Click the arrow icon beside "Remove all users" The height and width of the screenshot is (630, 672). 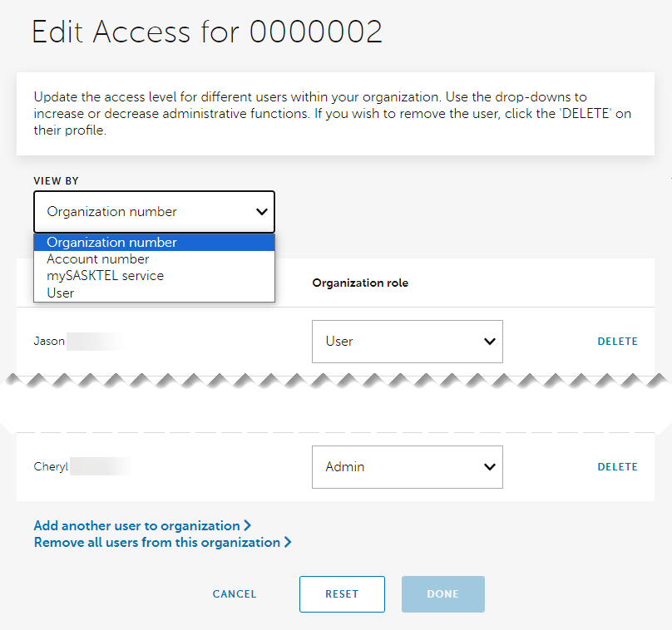(x=288, y=542)
